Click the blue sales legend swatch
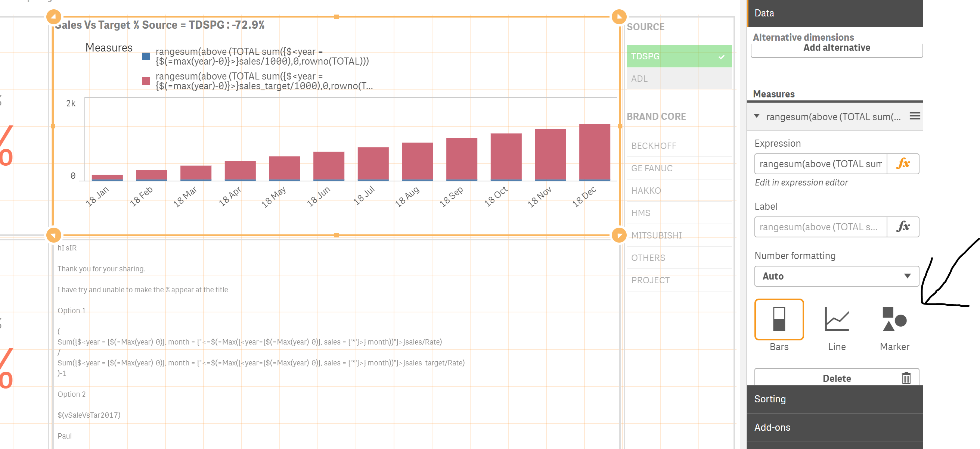The image size is (980, 449). pos(146,57)
